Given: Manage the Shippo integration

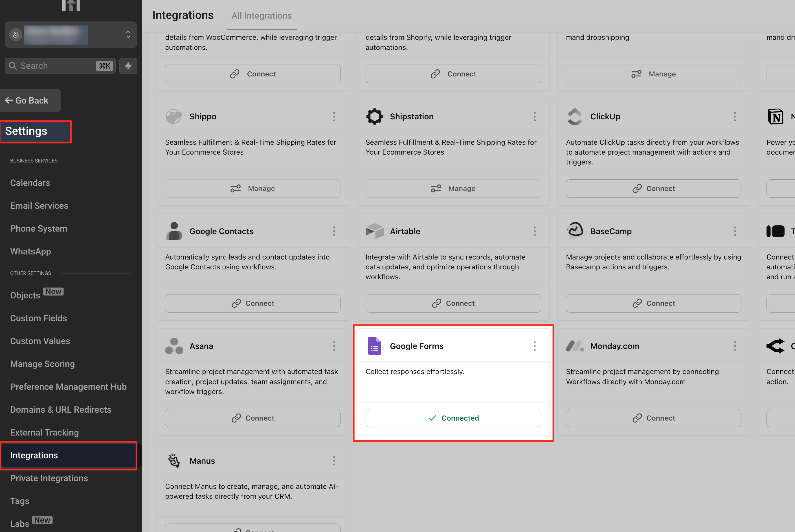Looking at the screenshot, I should click(x=252, y=188).
